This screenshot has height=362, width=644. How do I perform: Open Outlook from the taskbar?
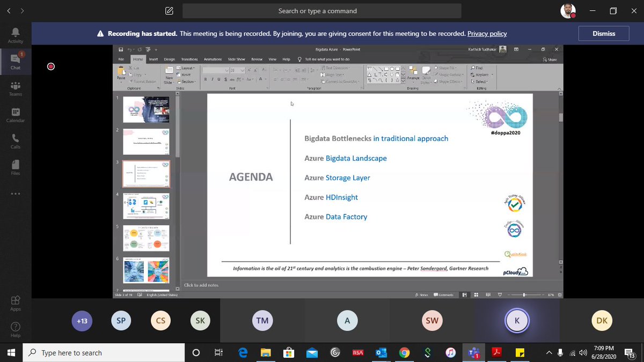[381, 352]
